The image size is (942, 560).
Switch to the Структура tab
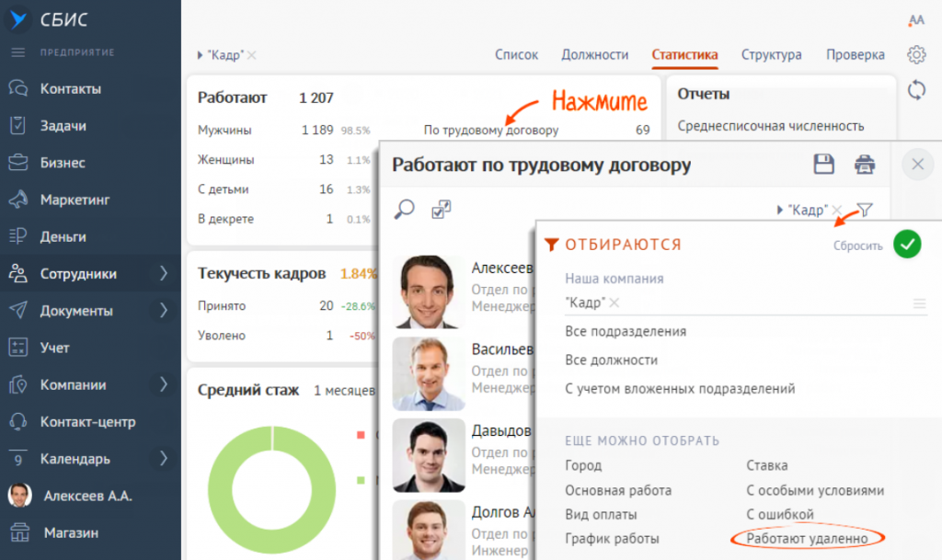tap(772, 54)
